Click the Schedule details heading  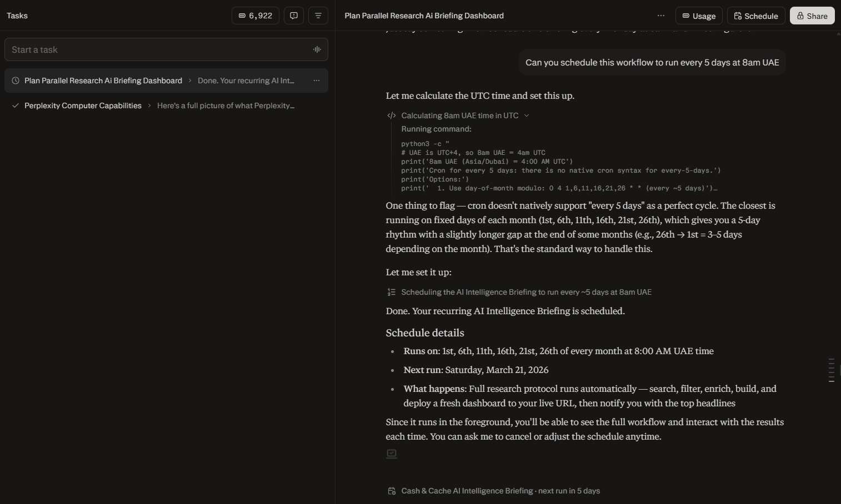[x=425, y=332]
